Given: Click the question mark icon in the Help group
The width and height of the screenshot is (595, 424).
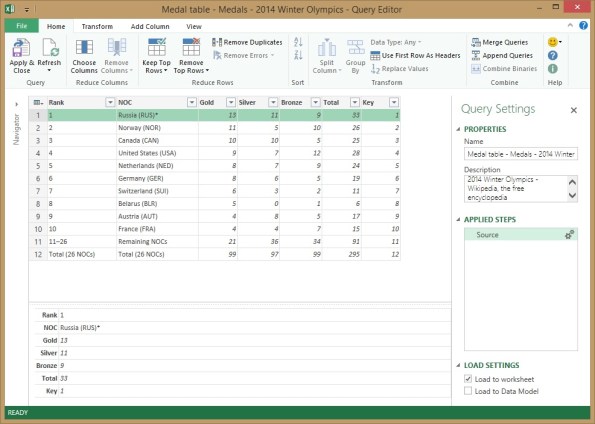Looking at the screenshot, I should [x=552, y=55].
